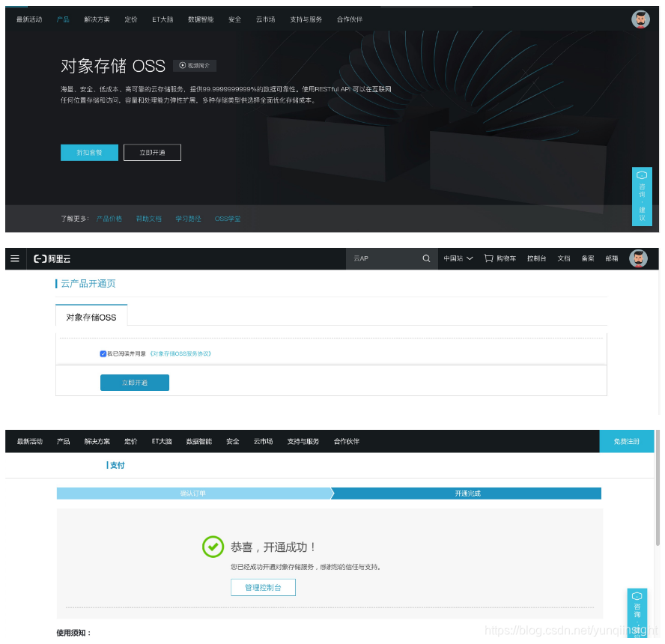Select 云市场 in payment page menu
This screenshot has width=665, height=644.
pyautogui.click(x=264, y=441)
